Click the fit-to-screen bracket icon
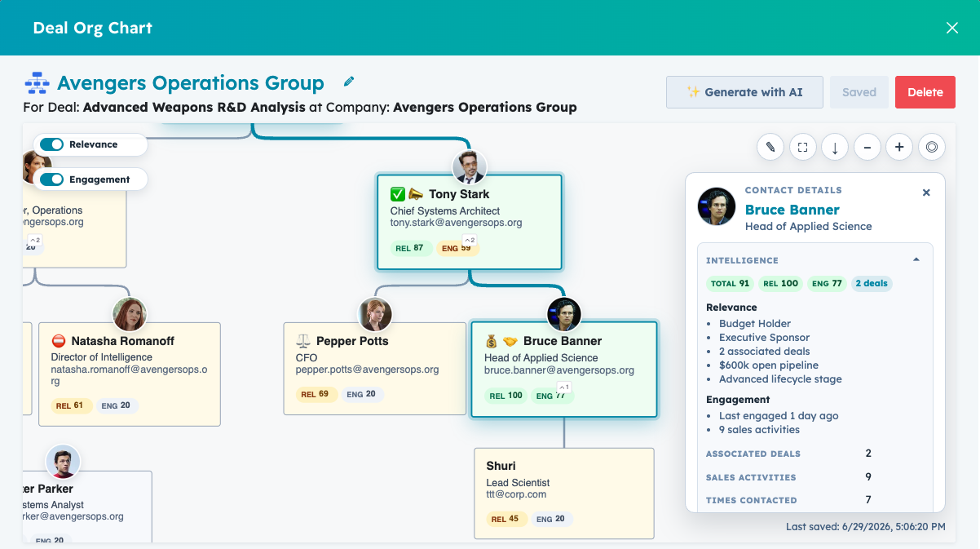 (802, 148)
